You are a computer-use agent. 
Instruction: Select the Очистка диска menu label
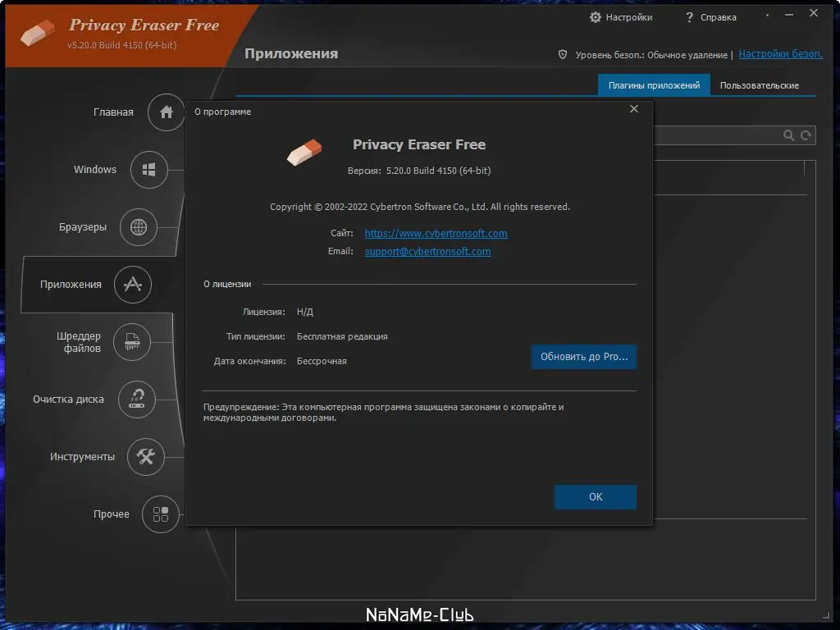69,399
